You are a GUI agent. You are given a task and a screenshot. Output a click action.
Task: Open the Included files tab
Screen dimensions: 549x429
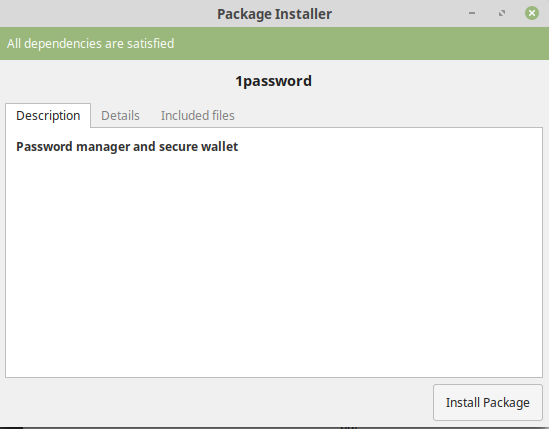[x=197, y=116]
